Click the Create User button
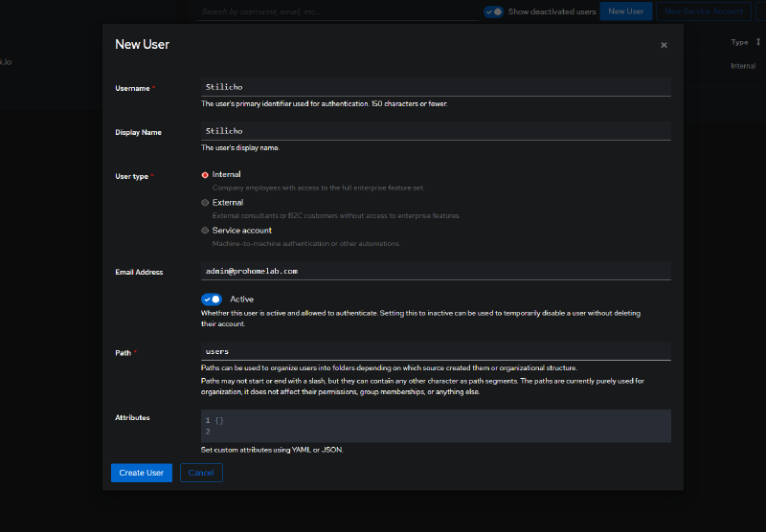Image resolution: width=766 pixels, height=532 pixels. (x=141, y=473)
